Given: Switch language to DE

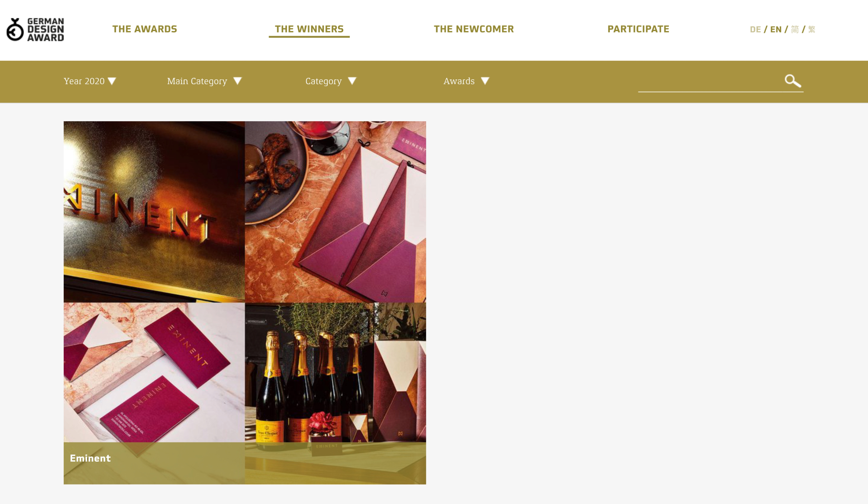Looking at the screenshot, I should click(755, 29).
